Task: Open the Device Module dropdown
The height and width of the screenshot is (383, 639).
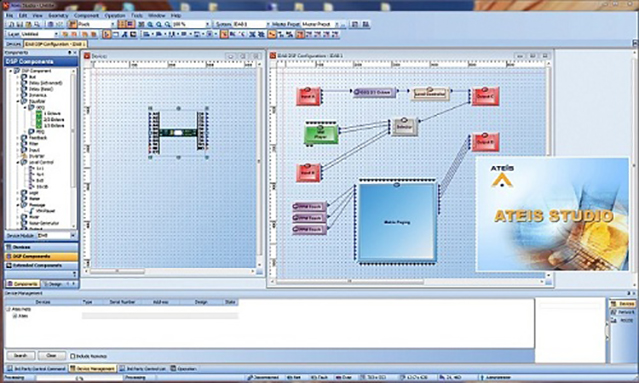Action: (73, 236)
